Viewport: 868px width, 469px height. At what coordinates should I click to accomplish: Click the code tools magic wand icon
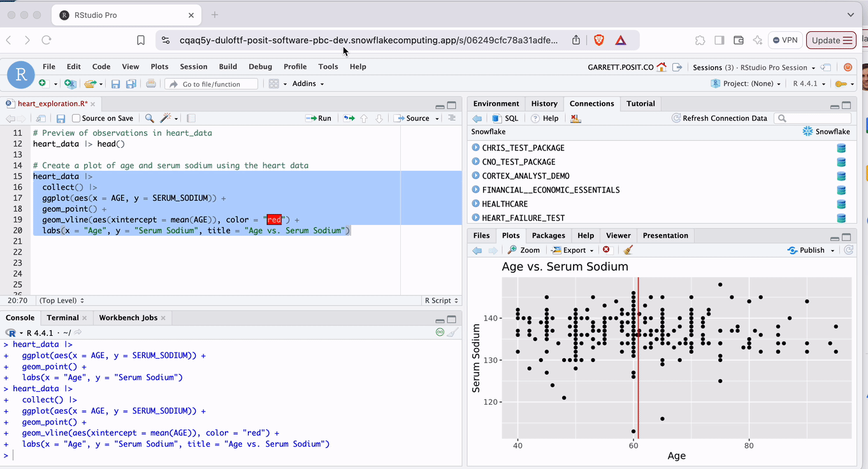pos(166,119)
